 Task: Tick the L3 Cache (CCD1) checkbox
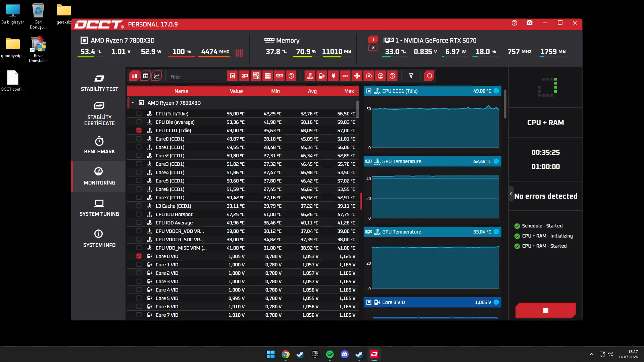pos(139,206)
